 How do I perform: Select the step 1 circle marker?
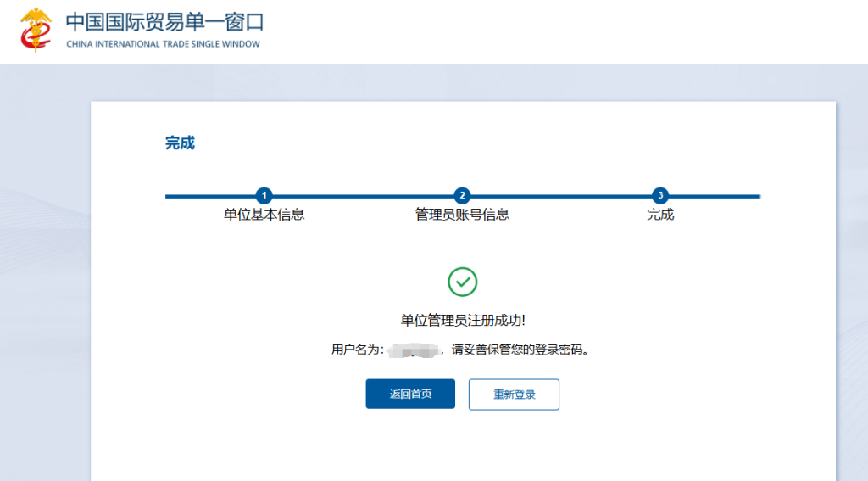coord(264,195)
